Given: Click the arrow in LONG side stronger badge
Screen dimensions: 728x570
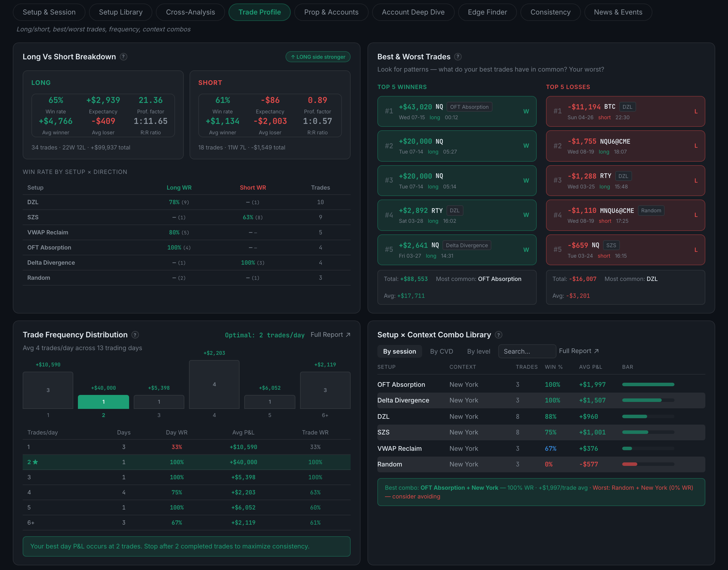Looking at the screenshot, I should pos(292,57).
